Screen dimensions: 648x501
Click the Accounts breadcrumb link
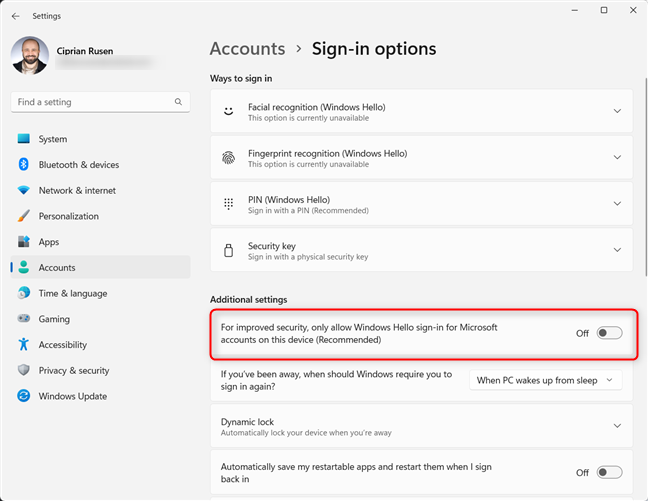click(247, 48)
